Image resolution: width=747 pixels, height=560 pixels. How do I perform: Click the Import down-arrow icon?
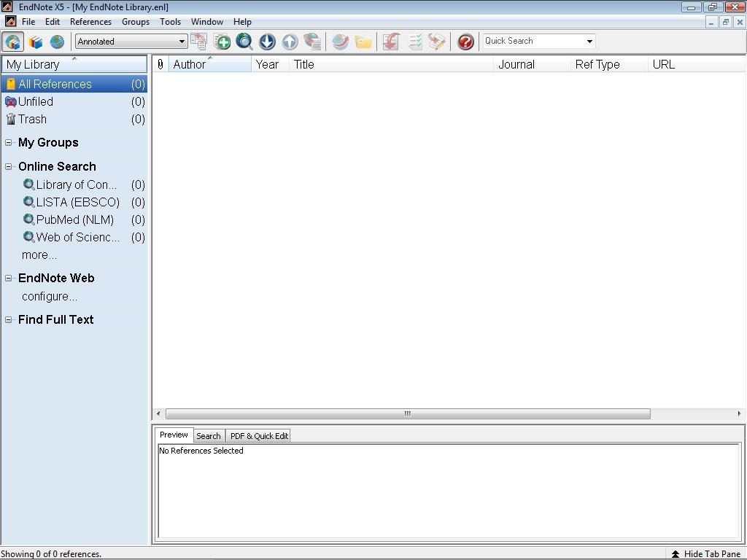click(x=267, y=42)
